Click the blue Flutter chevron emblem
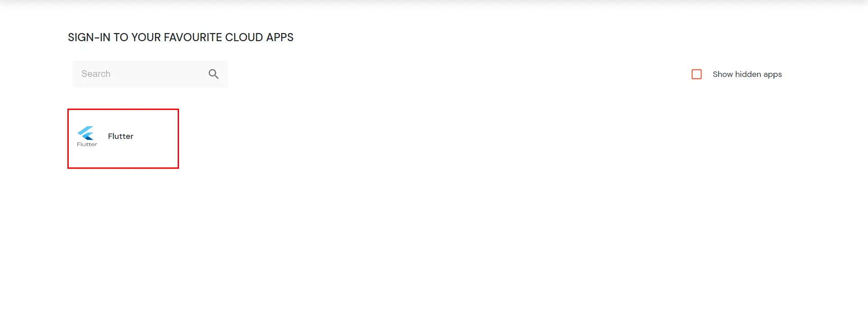The image size is (868, 314). (x=86, y=133)
